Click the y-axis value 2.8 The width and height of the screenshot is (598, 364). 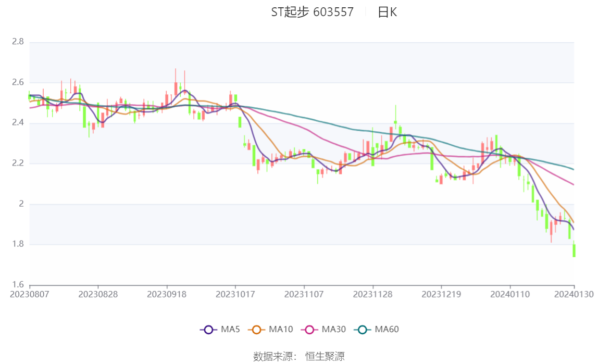point(18,42)
